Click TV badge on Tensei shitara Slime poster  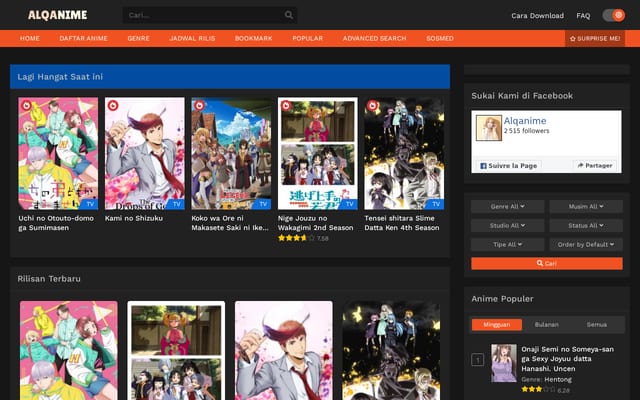pyautogui.click(x=436, y=204)
